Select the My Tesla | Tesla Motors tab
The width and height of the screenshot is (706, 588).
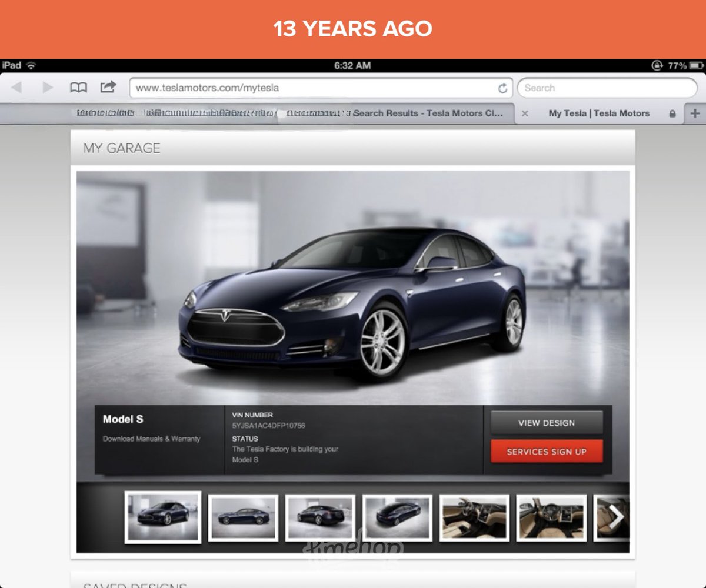tap(599, 113)
